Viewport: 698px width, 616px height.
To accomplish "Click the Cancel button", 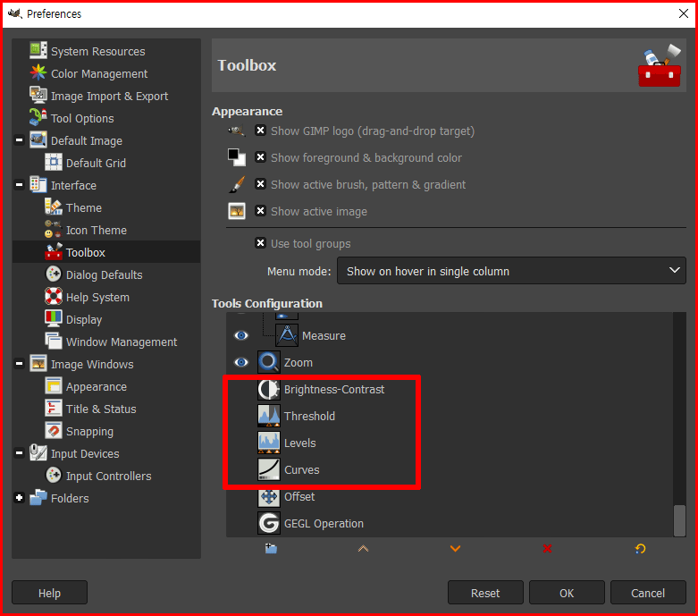I will [648, 593].
